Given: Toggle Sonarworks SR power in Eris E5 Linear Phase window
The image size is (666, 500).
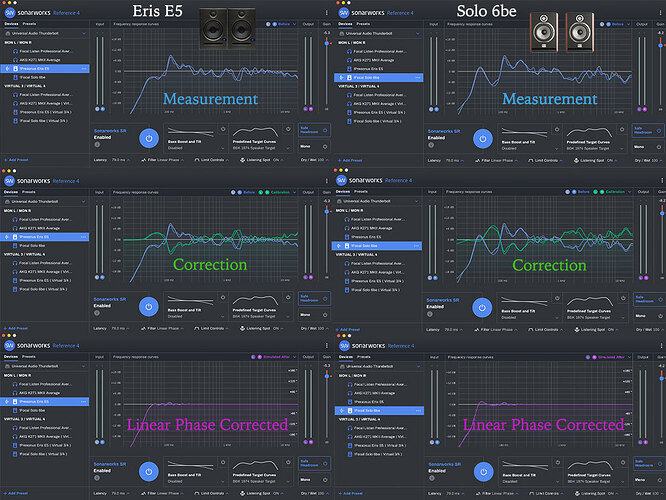Looking at the screenshot, I should [x=149, y=472].
